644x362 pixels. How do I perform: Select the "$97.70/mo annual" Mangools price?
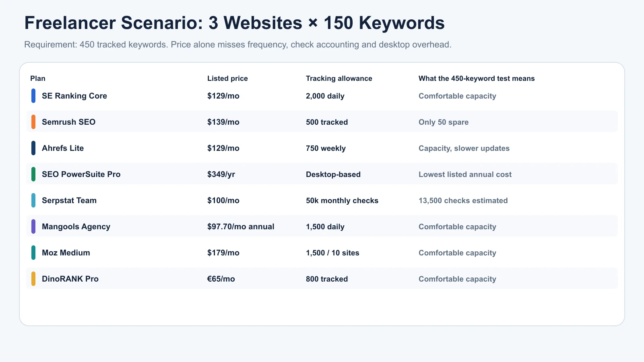[x=241, y=227]
